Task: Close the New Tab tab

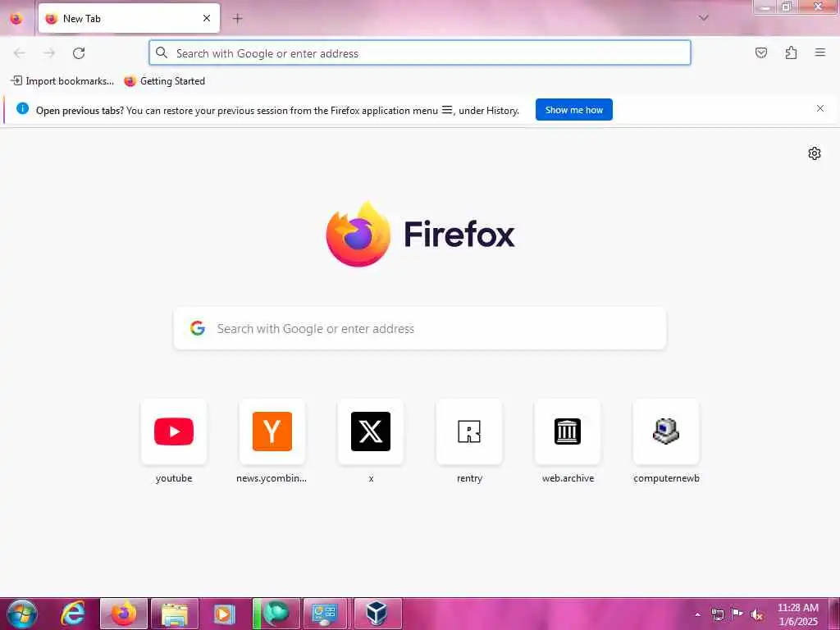Action: (x=206, y=18)
